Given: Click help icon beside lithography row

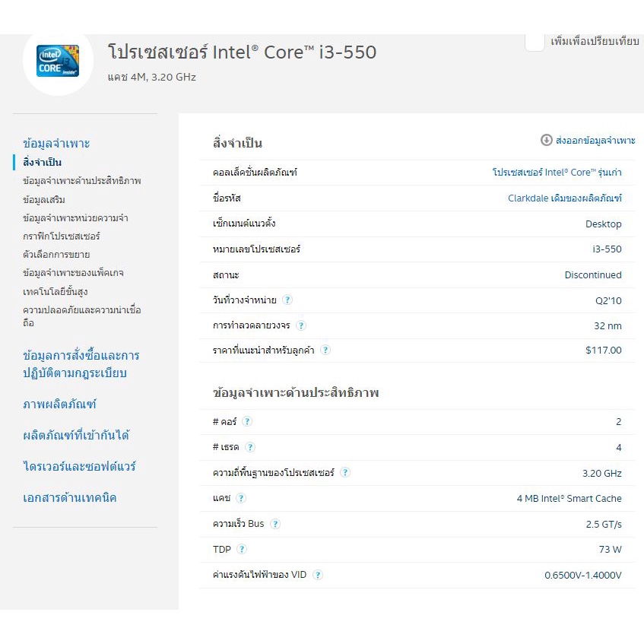Looking at the screenshot, I should pos(301,325).
